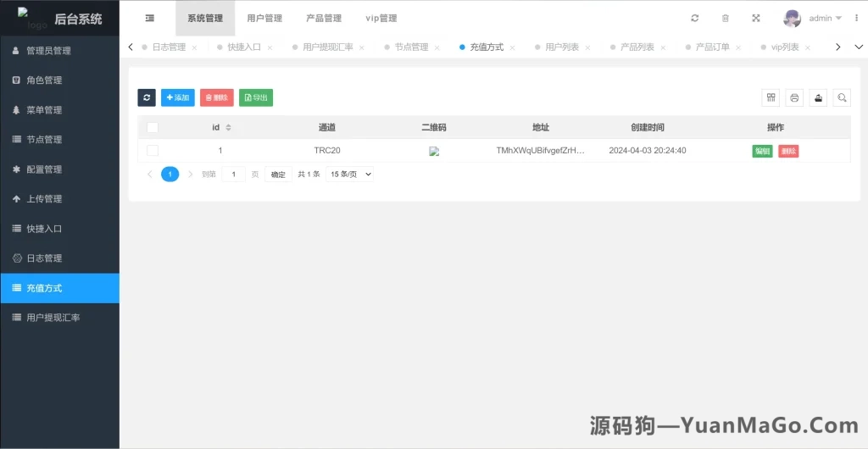Tick the checkbox for row id 1
This screenshot has width=868, height=449.
(x=153, y=151)
